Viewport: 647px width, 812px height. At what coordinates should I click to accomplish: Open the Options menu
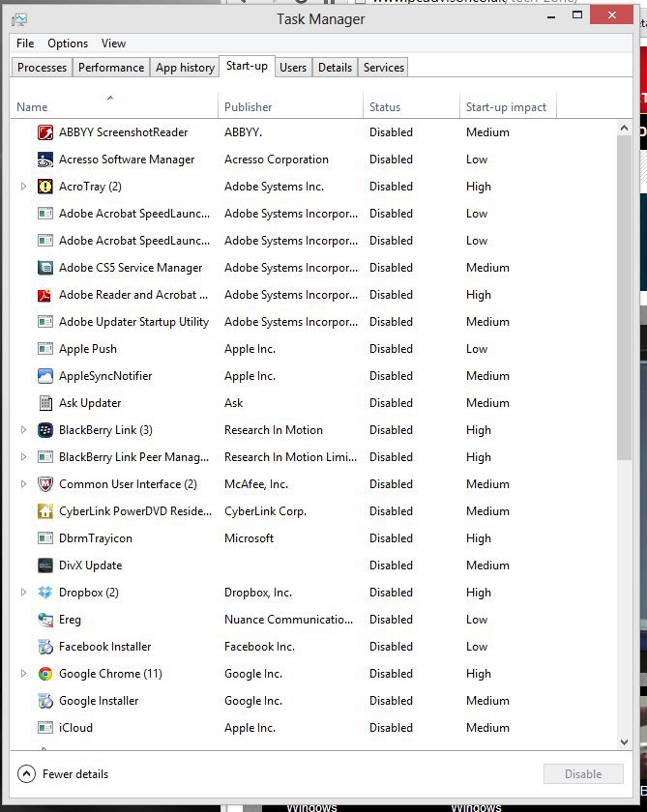68,43
